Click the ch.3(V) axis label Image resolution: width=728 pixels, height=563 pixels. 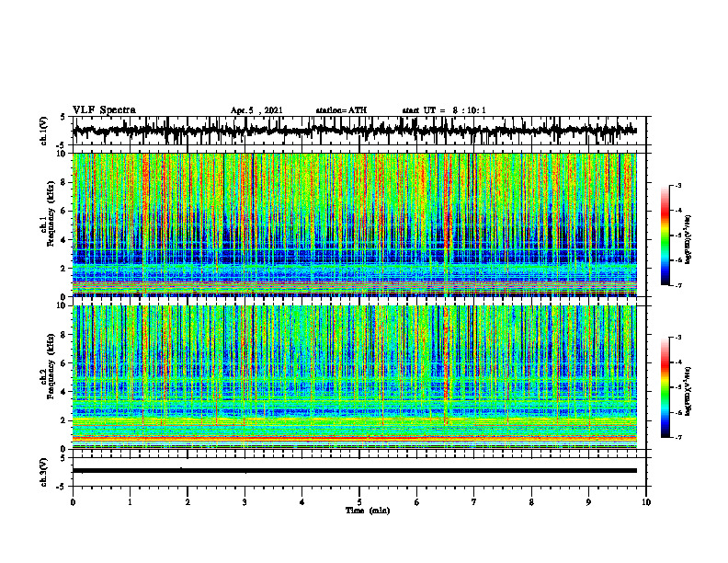44,473
